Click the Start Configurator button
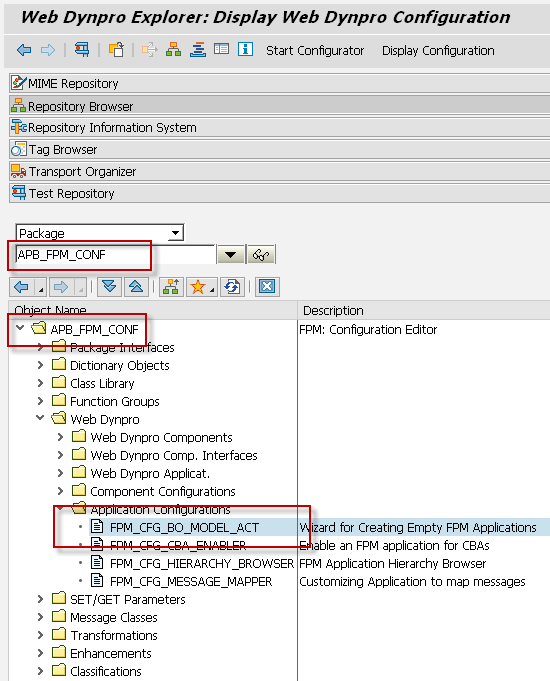 pyautogui.click(x=315, y=51)
